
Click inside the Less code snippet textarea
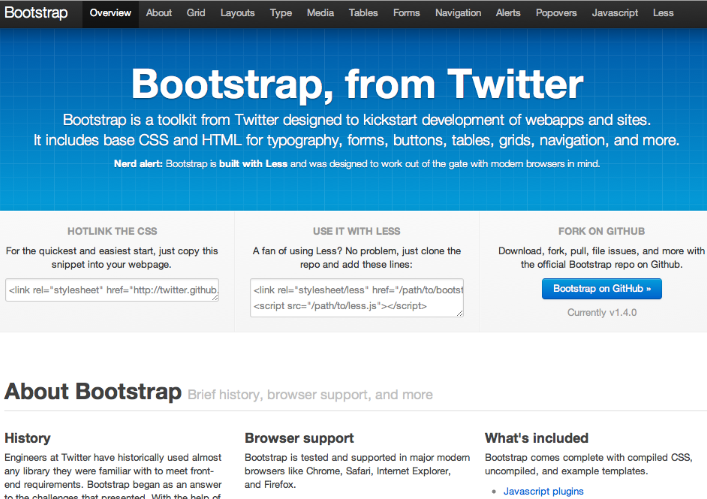(x=356, y=298)
